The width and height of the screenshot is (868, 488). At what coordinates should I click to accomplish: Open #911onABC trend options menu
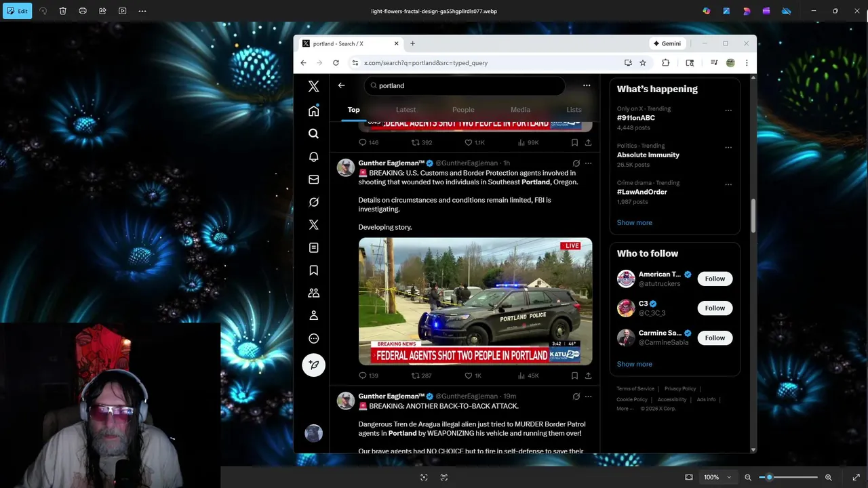click(x=728, y=110)
